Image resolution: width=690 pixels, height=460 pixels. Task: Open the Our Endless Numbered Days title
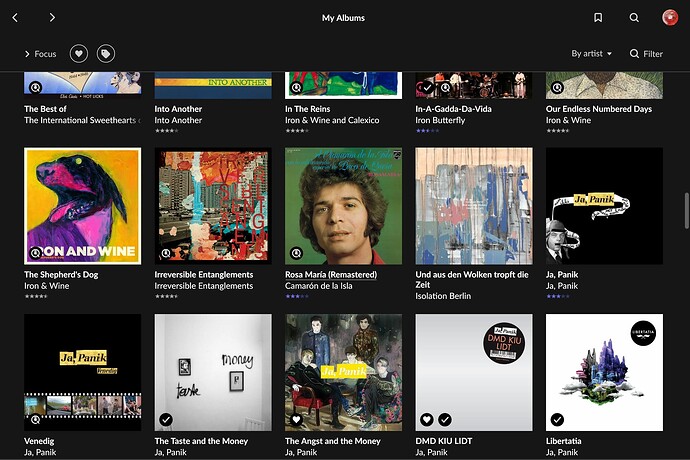click(598, 109)
